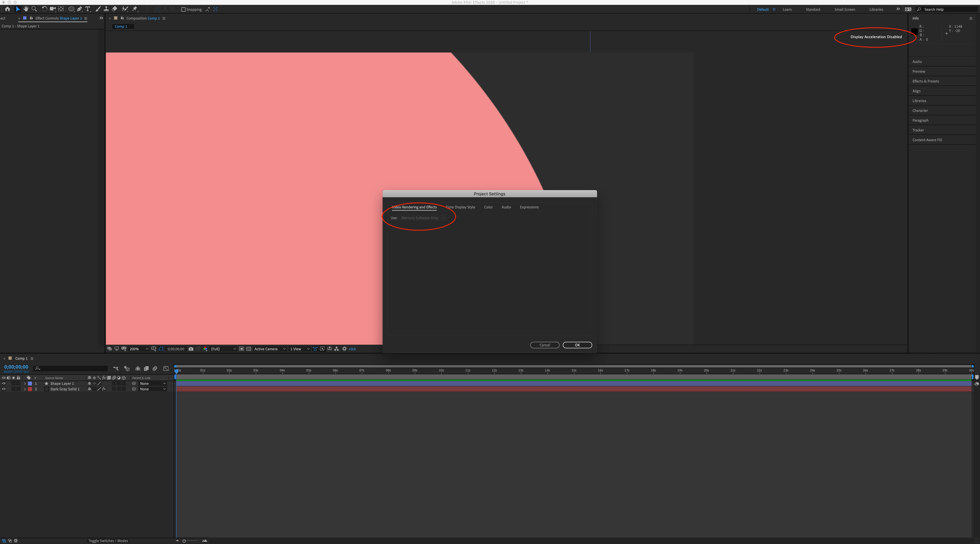Select the Horizontal Type tool
980x544 pixels.
(x=88, y=9)
